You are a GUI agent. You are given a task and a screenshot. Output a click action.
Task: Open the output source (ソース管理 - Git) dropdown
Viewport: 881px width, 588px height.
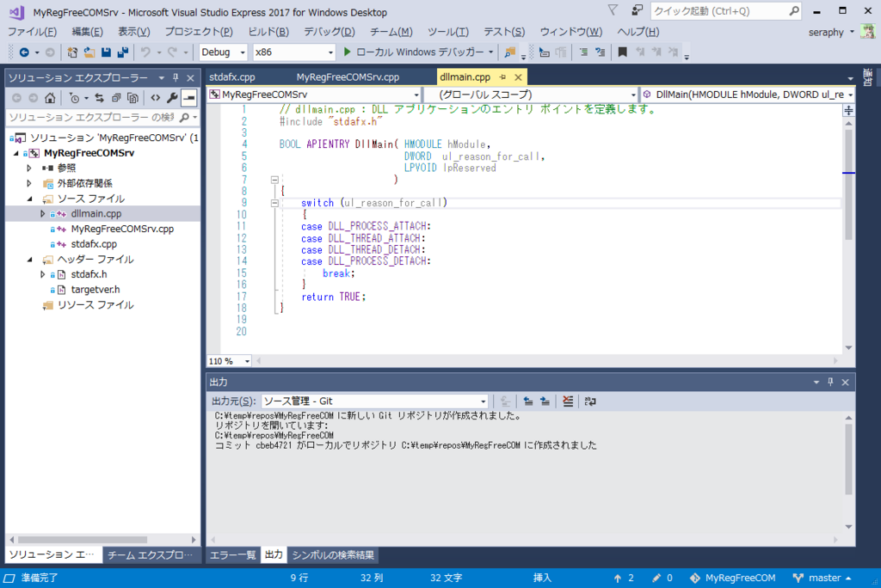point(374,401)
